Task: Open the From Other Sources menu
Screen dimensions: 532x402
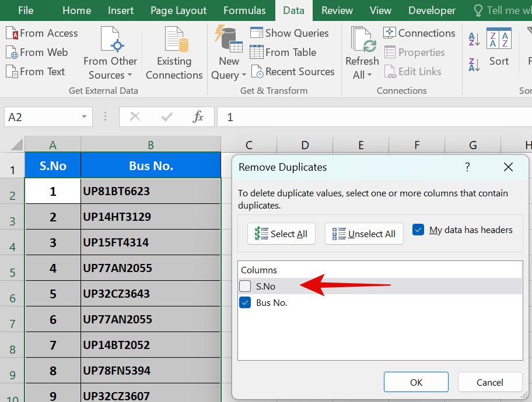Action: [110, 54]
